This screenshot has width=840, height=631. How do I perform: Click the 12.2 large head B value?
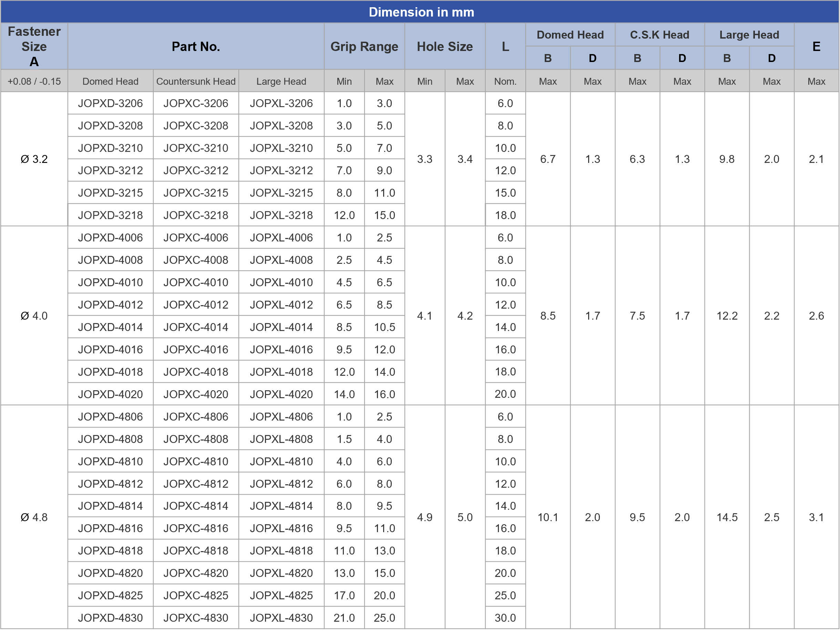click(727, 316)
